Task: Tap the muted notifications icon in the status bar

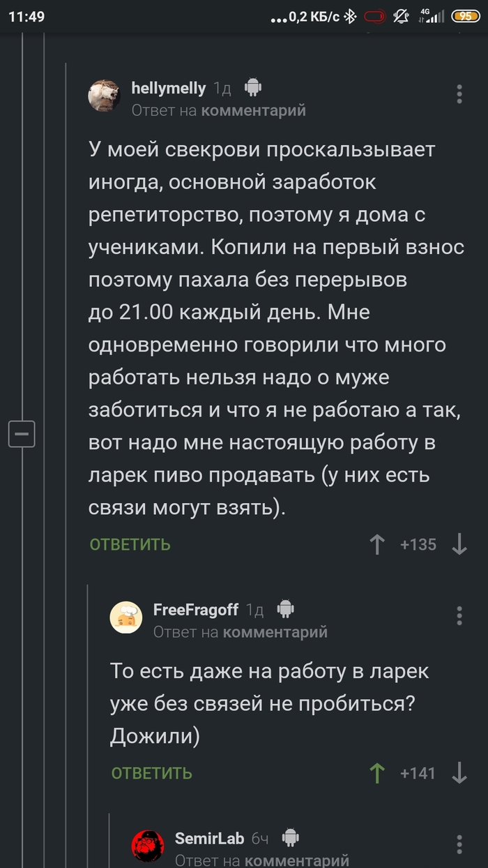Action: click(x=401, y=15)
